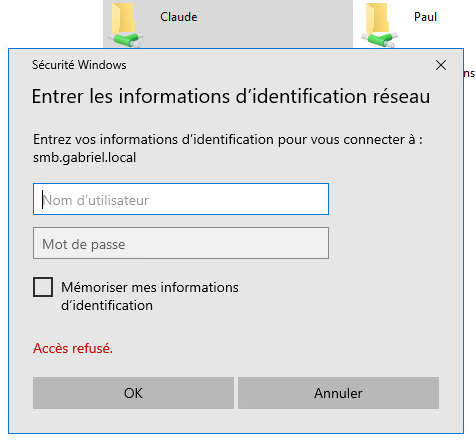Click the smb.gabriel.local server name

tap(84, 157)
